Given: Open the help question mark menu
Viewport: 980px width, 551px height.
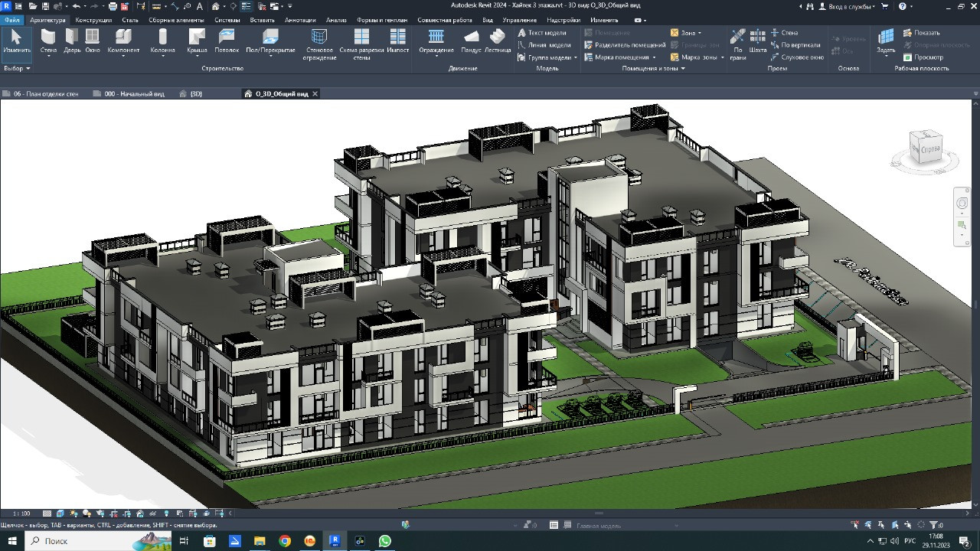Looking at the screenshot, I should click(904, 6).
